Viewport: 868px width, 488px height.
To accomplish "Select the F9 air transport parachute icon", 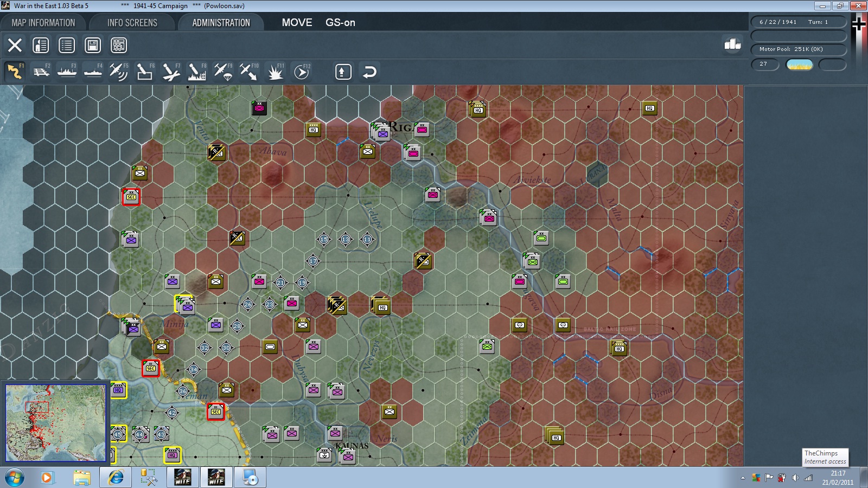I will [223, 72].
